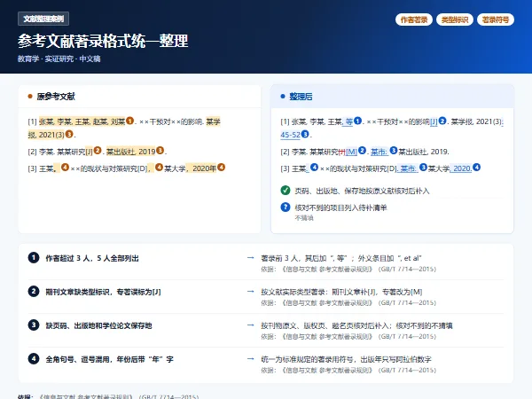Click orange marker 1 after 刘某

tap(130, 121)
